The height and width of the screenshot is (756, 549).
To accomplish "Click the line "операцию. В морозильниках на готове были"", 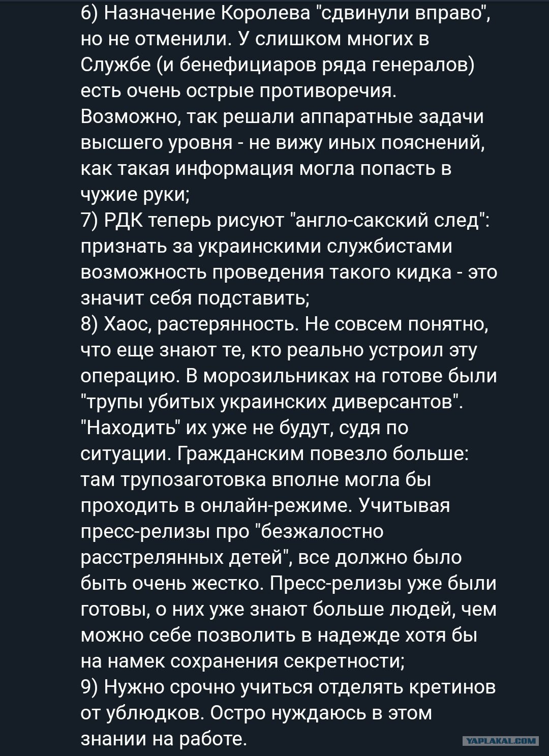I will click(x=289, y=376).
